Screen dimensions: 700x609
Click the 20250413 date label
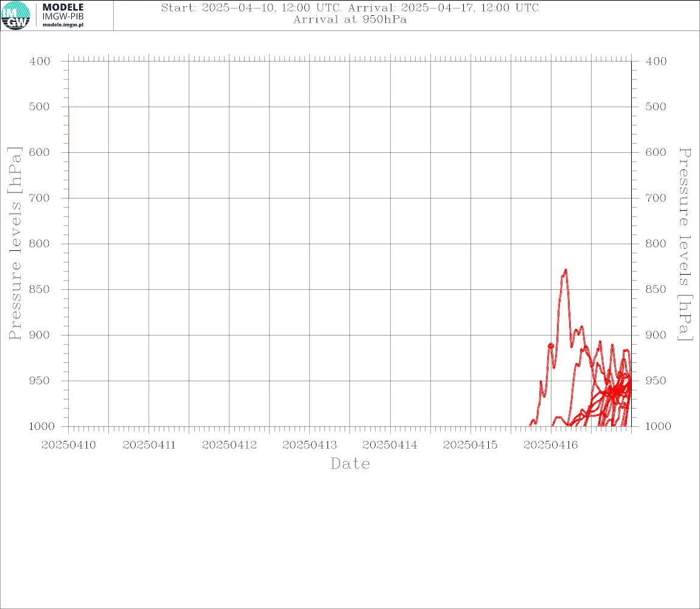[x=310, y=445]
